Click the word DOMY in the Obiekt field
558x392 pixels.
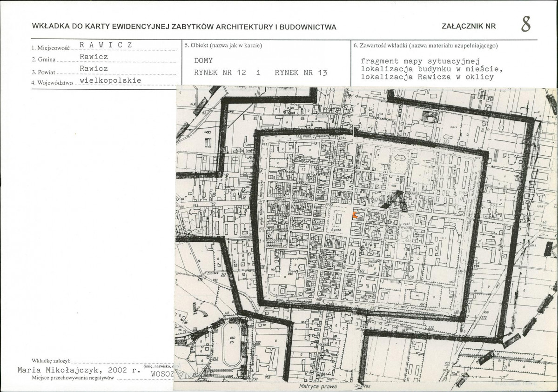[x=203, y=60]
